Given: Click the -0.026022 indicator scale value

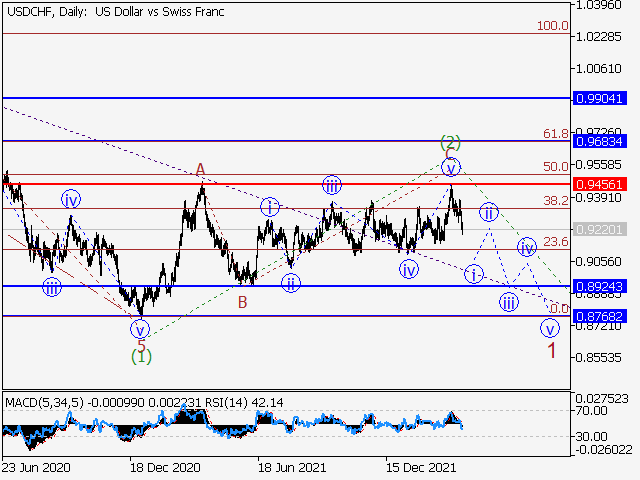Looking at the screenshot, I should point(603,449).
